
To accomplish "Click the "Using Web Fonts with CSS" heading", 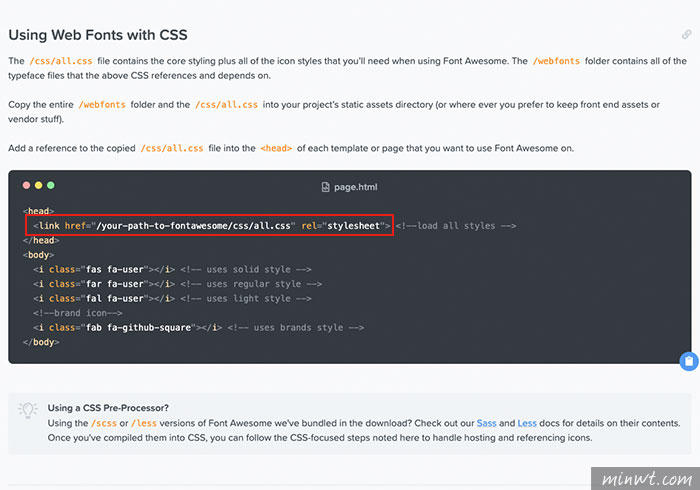I will [98, 35].
